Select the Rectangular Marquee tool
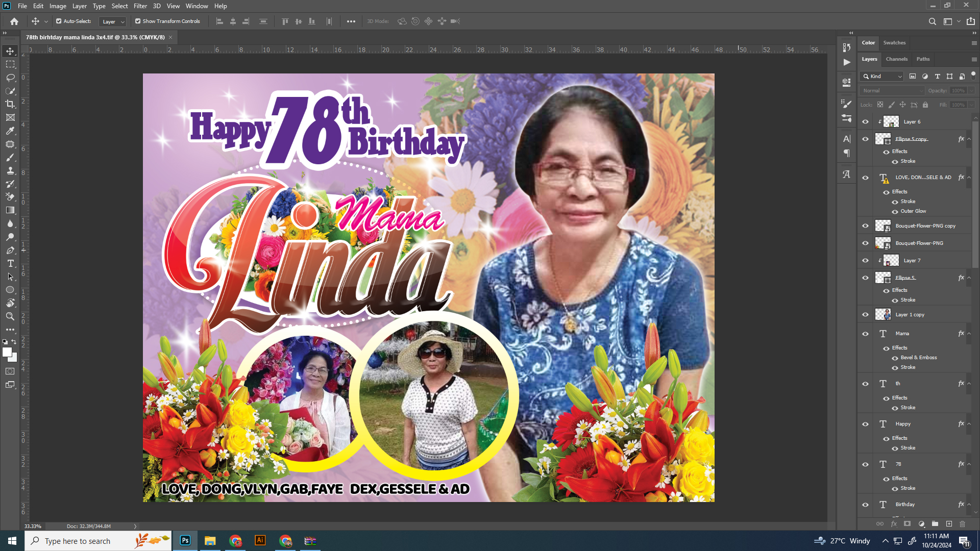 click(x=10, y=64)
